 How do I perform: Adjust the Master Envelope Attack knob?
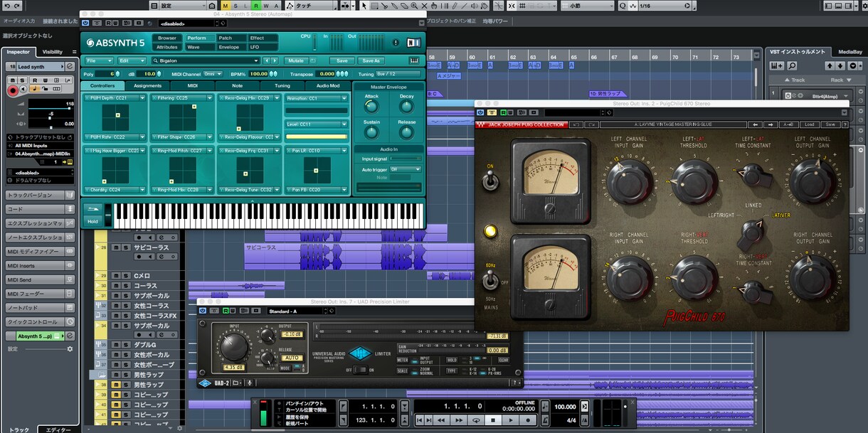click(x=371, y=107)
